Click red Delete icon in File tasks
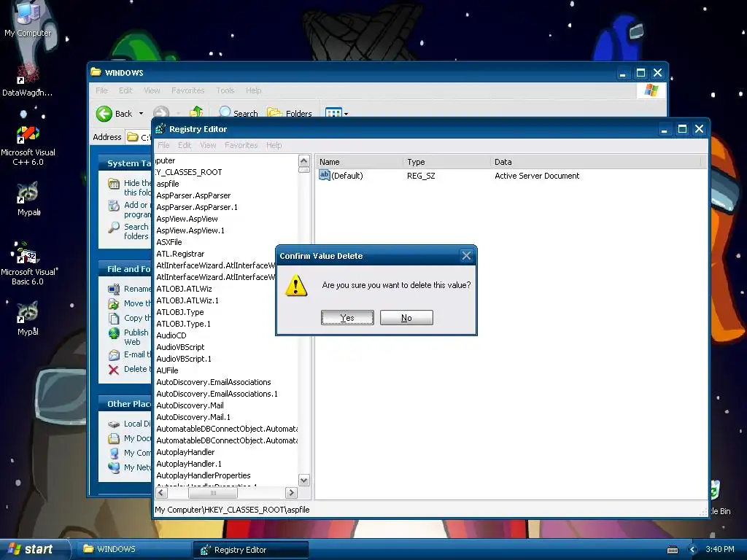Viewport: 747px width, 560px height. click(x=113, y=370)
